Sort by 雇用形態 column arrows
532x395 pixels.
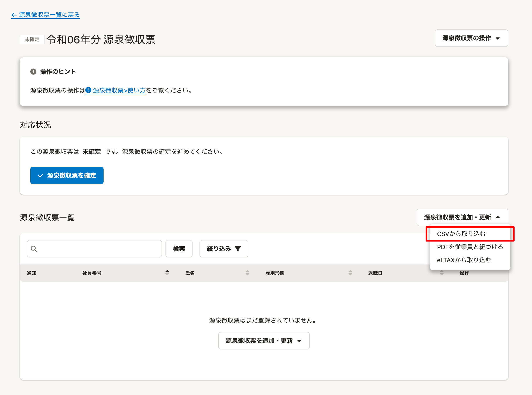click(x=350, y=273)
